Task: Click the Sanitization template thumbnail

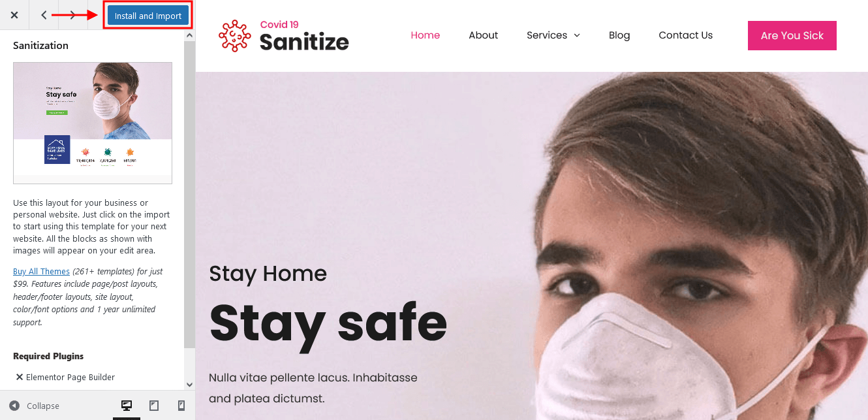Action: point(93,123)
